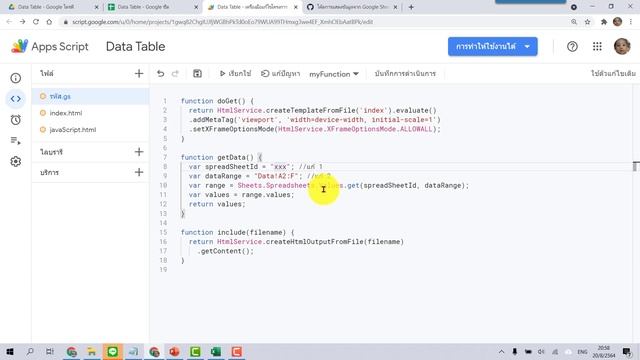Switch to the GitHub browser tab

coord(351,7)
